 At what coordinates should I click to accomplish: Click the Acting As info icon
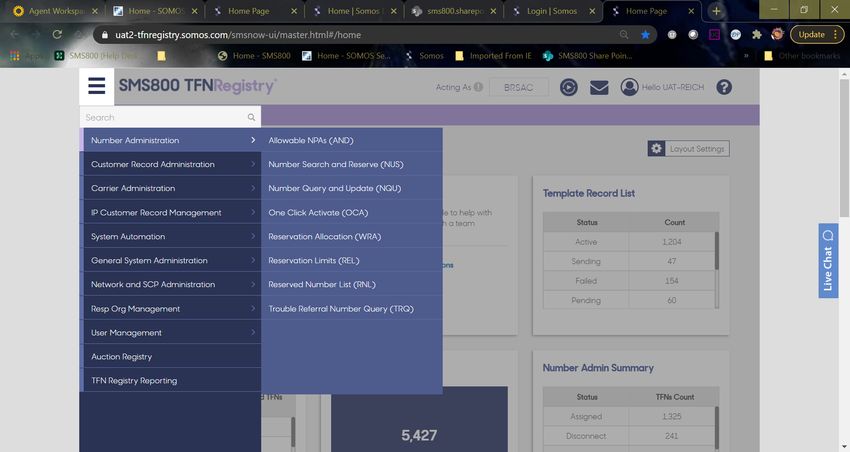[478, 87]
